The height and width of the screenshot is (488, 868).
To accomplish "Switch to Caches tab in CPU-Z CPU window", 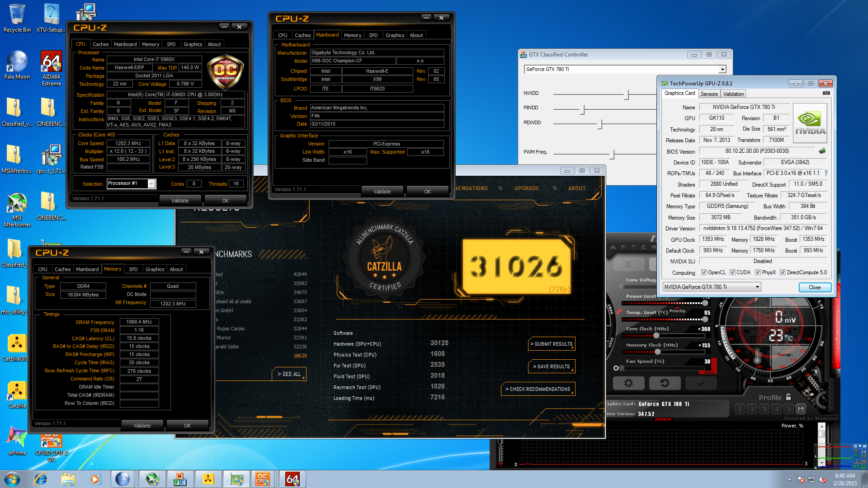I will (x=100, y=44).
